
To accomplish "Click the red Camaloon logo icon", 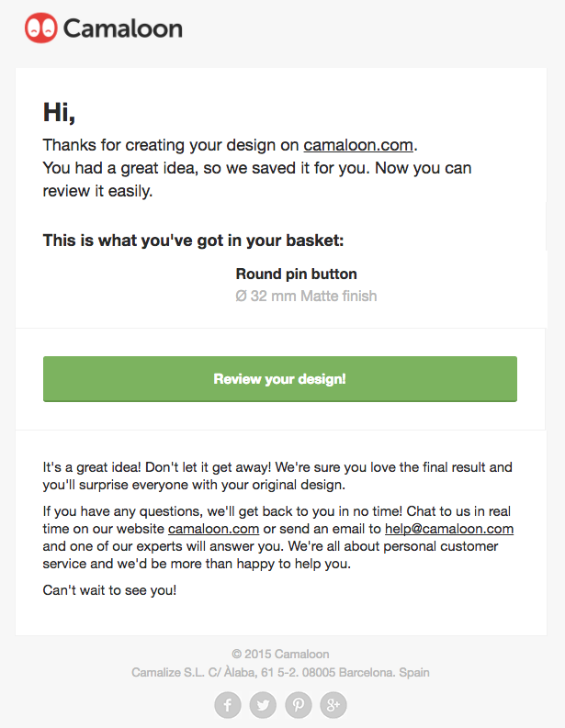I will pyautogui.click(x=41, y=28).
